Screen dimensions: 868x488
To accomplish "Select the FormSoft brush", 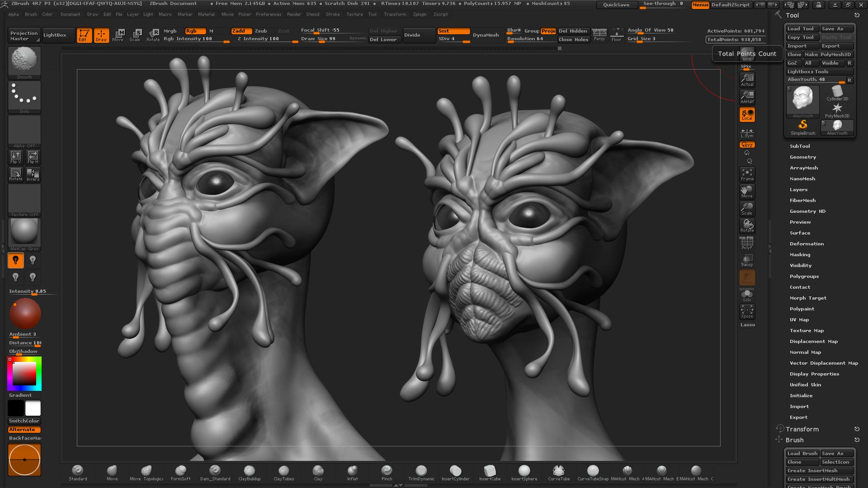I will (180, 473).
